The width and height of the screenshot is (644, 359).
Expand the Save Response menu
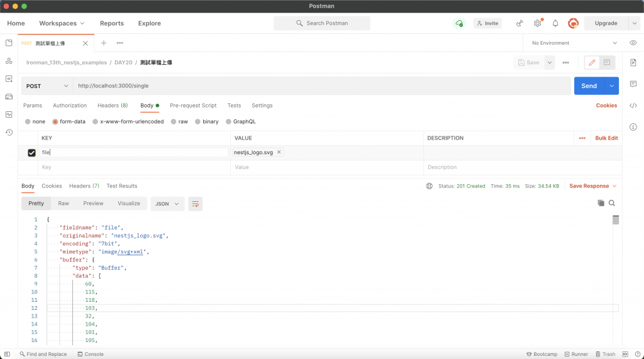(592, 186)
